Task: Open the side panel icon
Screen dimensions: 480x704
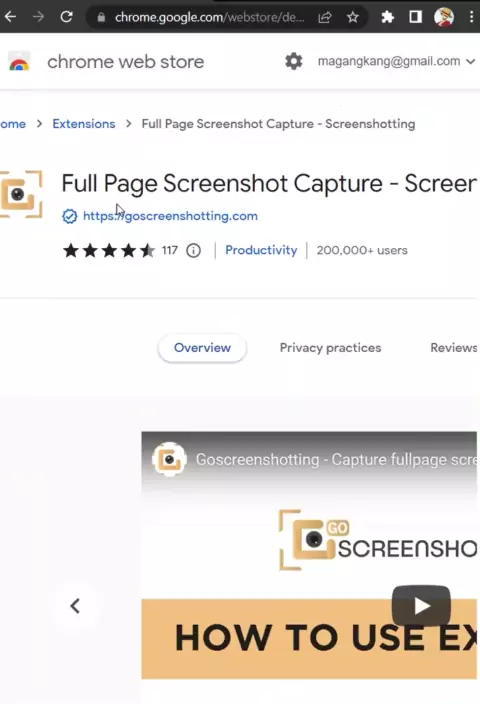Action: [x=415, y=17]
